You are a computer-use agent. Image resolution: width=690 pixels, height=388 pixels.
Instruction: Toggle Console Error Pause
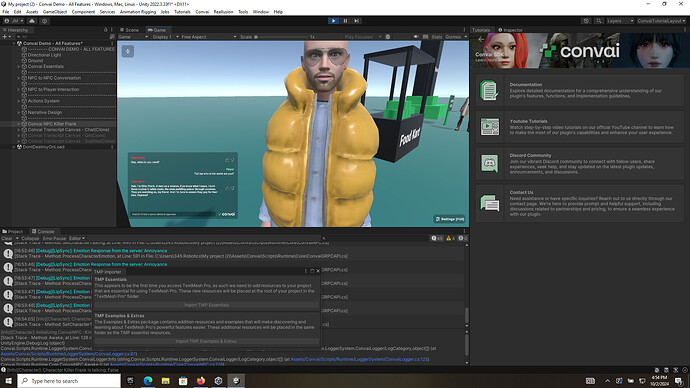pos(54,238)
